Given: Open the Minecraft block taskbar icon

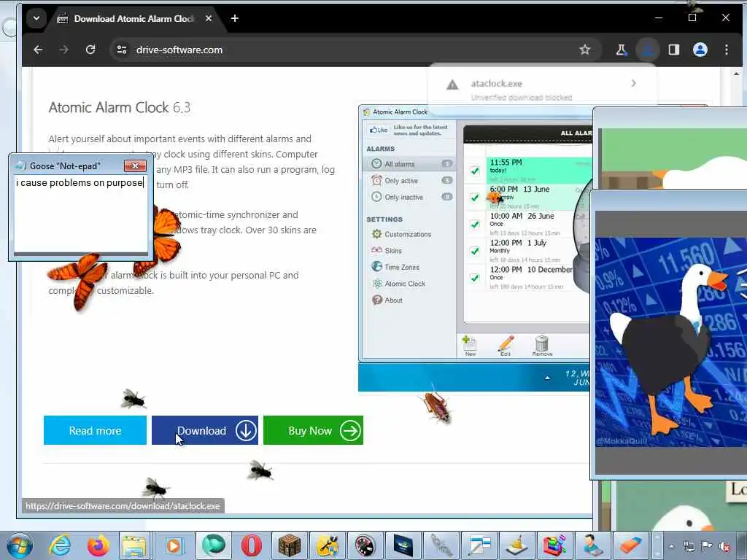Looking at the screenshot, I should (x=289, y=545).
